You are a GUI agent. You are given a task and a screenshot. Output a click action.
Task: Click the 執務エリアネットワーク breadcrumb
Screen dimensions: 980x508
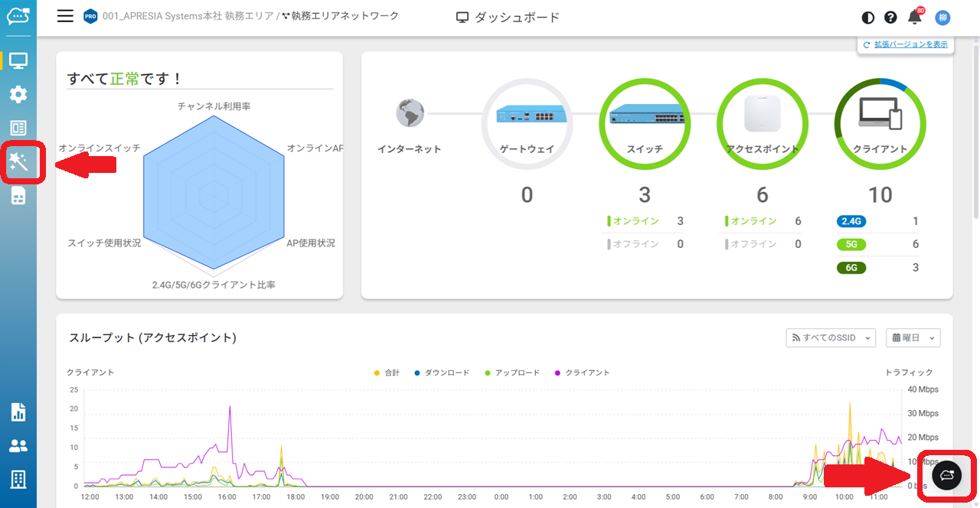[345, 16]
